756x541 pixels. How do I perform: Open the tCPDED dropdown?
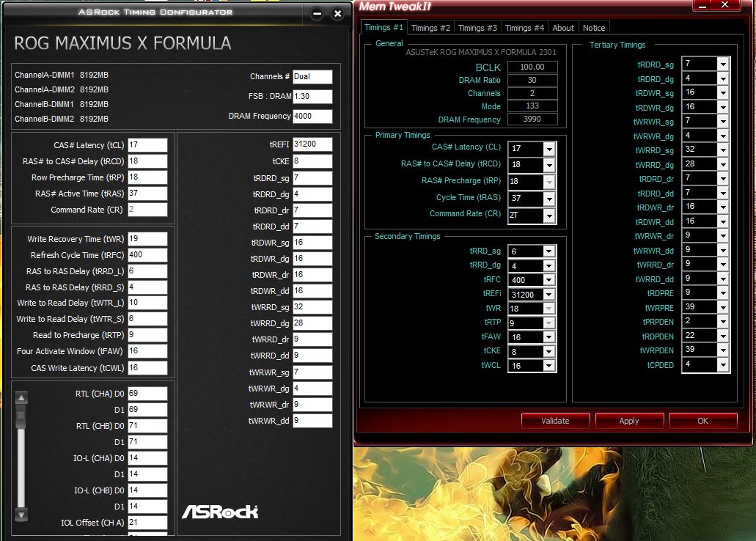pos(723,365)
